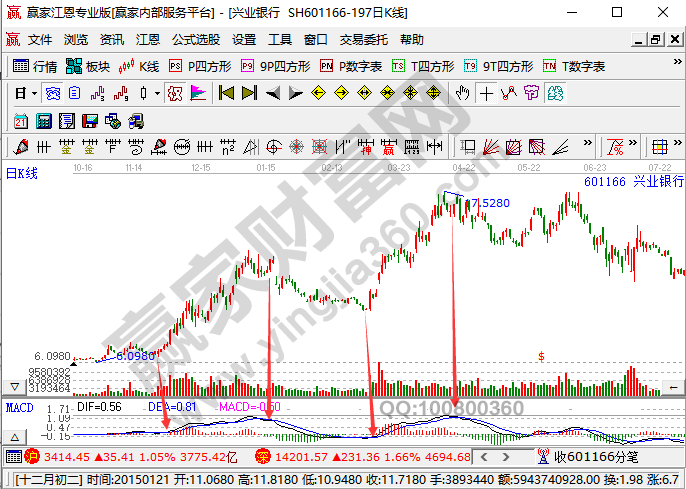Open the 行情 market quotes view
686x489 pixels.
pos(35,66)
